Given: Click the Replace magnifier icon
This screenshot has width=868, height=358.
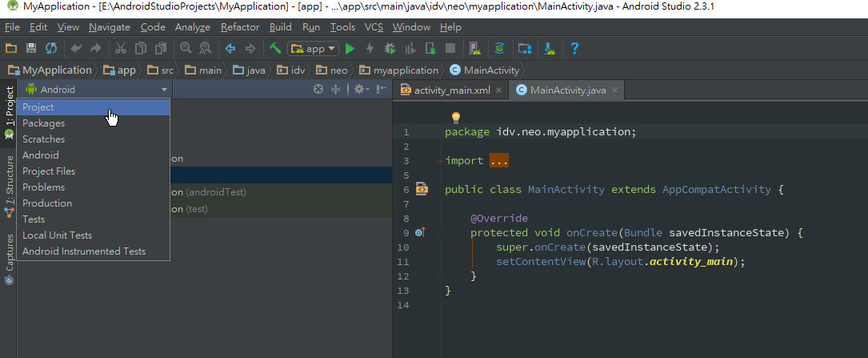Looking at the screenshot, I should [x=206, y=49].
